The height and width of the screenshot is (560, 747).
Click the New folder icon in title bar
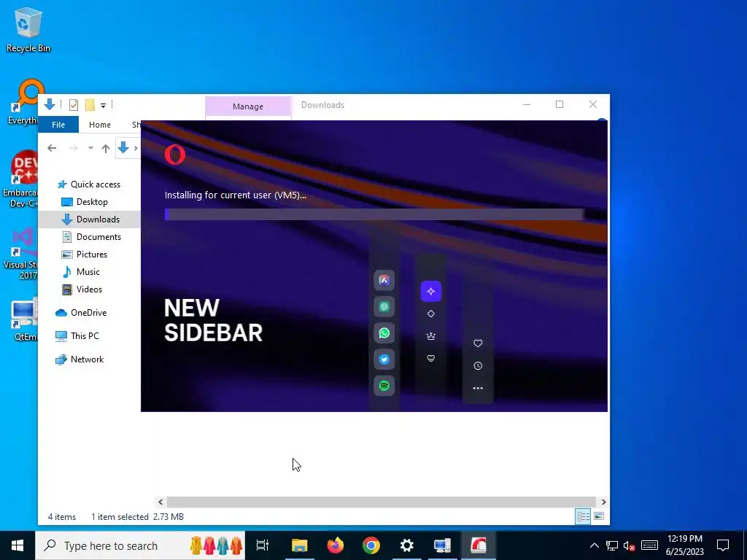(90, 105)
